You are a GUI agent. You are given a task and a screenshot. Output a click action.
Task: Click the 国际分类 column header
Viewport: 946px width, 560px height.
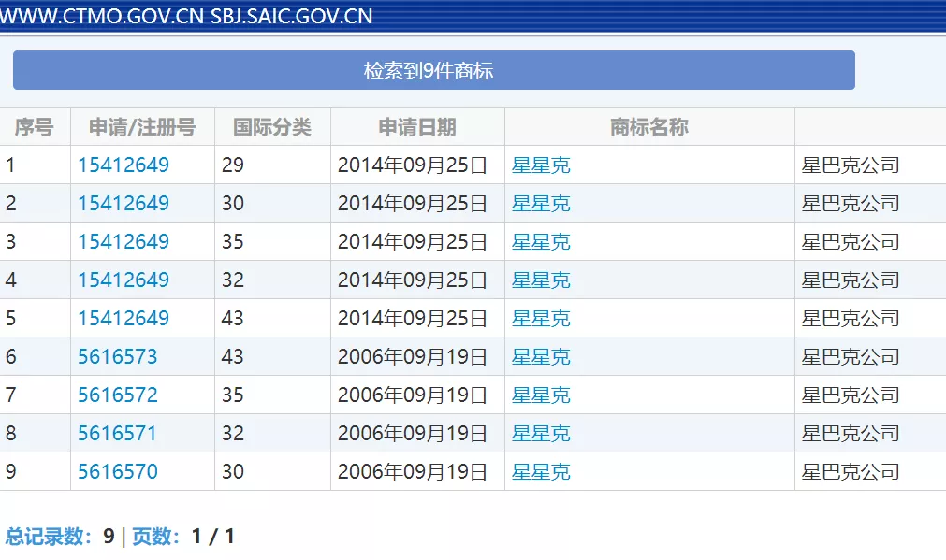pyautogui.click(x=272, y=127)
